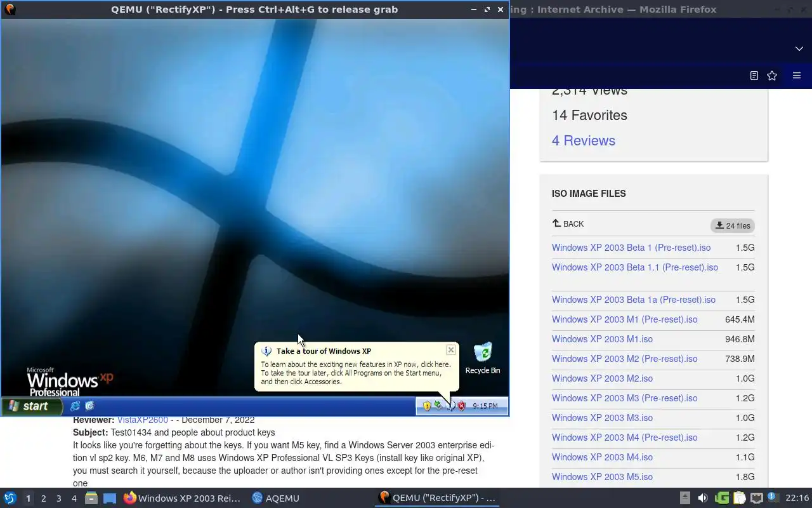Open the 4 Reviews link
This screenshot has height=508, width=812.
pyautogui.click(x=583, y=140)
